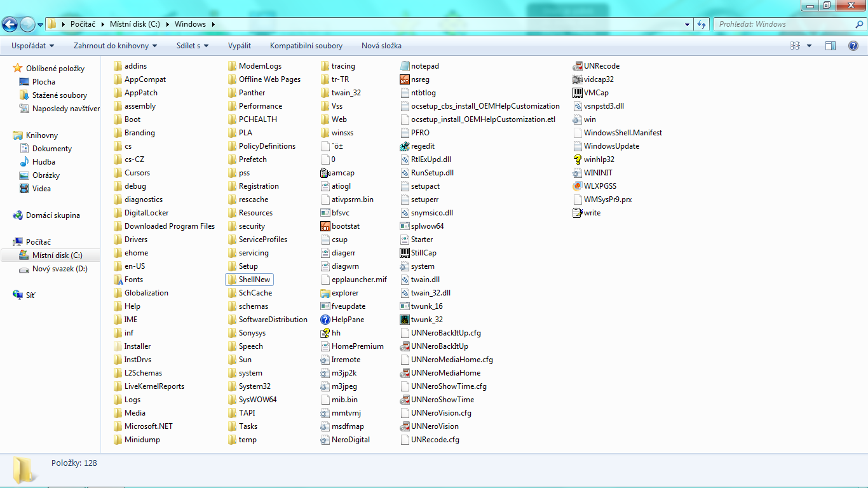Viewport: 868px width, 488px height.
Task: Select the splwow64 executable icon
Action: click(x=405, y=226)
